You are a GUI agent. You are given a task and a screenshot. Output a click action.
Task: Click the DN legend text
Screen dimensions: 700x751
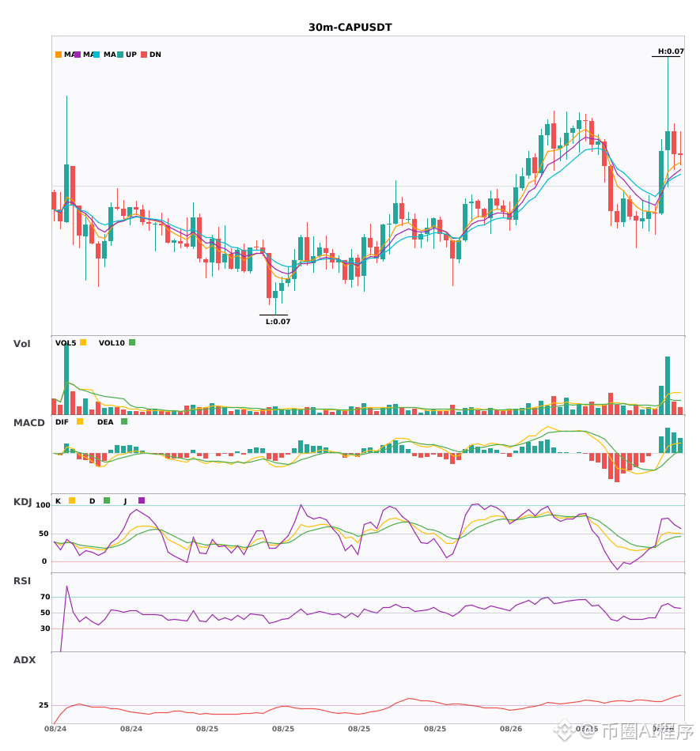coord(155,55)
